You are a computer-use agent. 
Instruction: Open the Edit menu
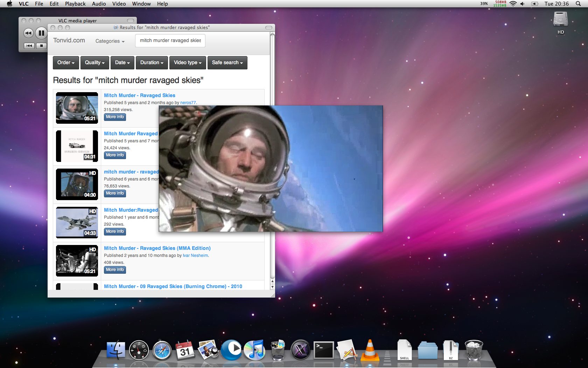[x=54, y=4]
